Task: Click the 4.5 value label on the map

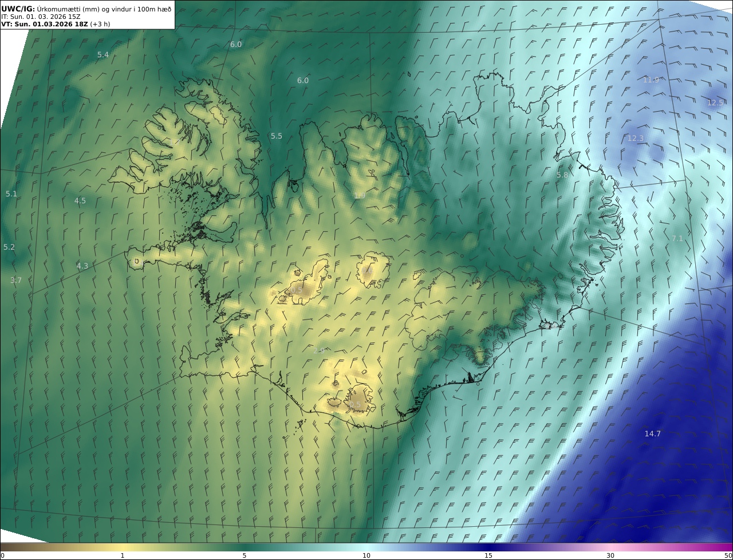Action: tap(80, 200)
